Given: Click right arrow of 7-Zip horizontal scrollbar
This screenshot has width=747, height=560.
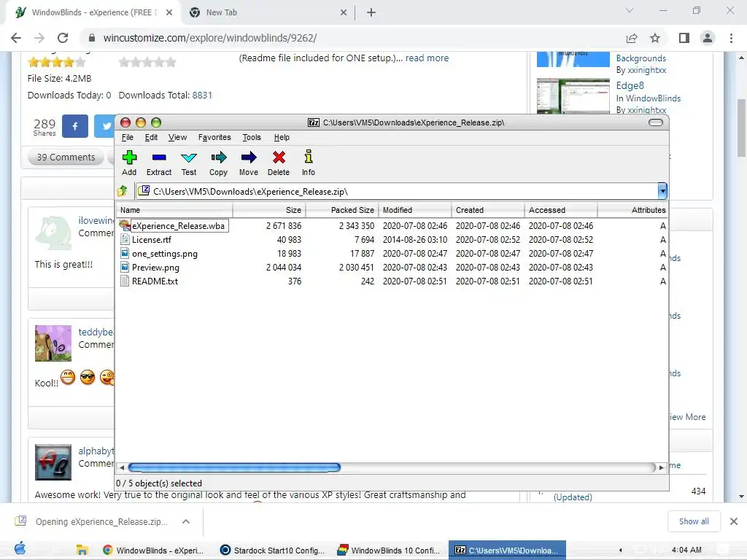Looking at the screenshot, I should pyautogui.click(x=661, y=467).
